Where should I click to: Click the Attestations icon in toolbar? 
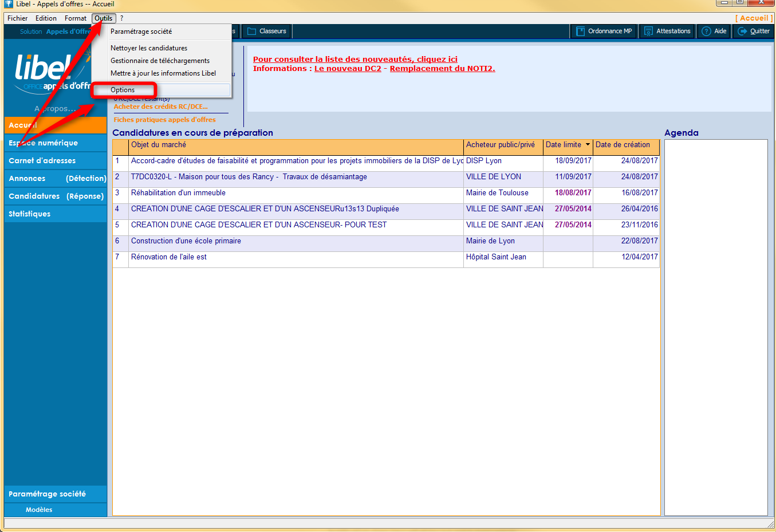(648, 31)
